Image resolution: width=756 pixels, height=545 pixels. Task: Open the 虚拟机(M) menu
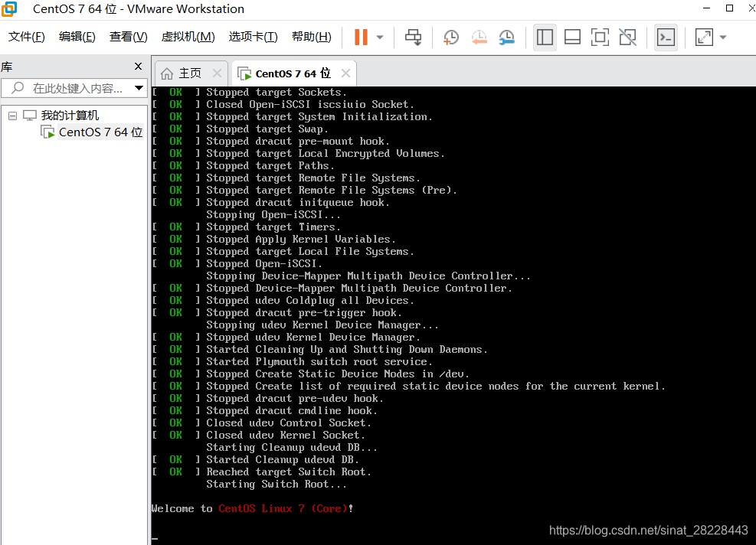[188, 37]
